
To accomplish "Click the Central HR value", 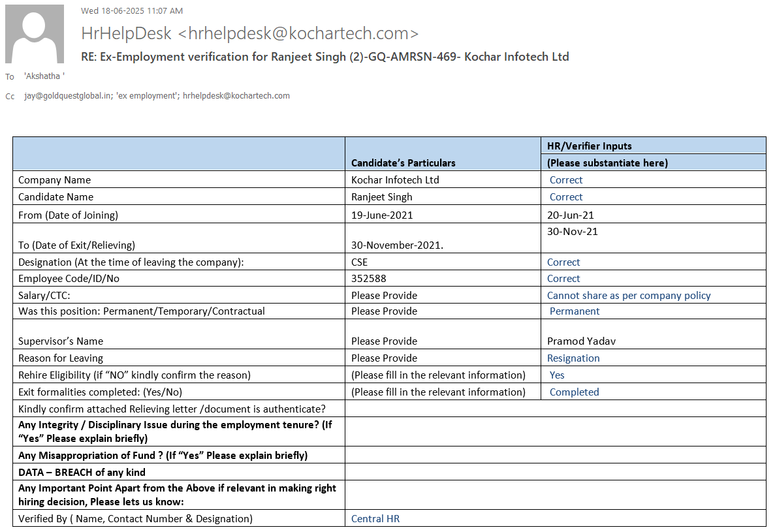I will (375, 519).
